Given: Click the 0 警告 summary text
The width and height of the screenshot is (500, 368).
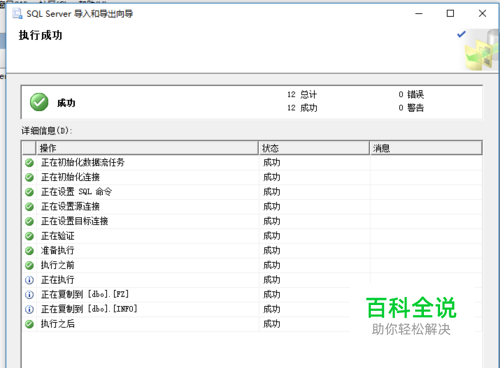Looking at the screenshot, I should point(411,108).
